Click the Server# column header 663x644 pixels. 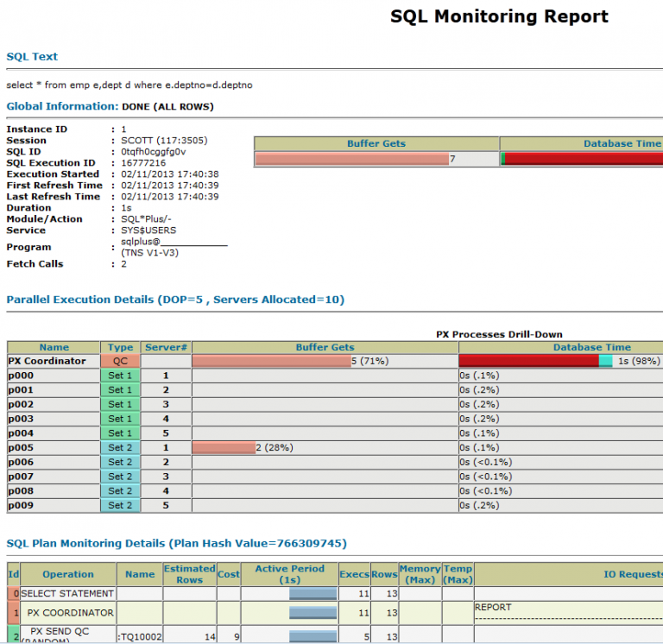pyautogui.click(x=166, y=348)
